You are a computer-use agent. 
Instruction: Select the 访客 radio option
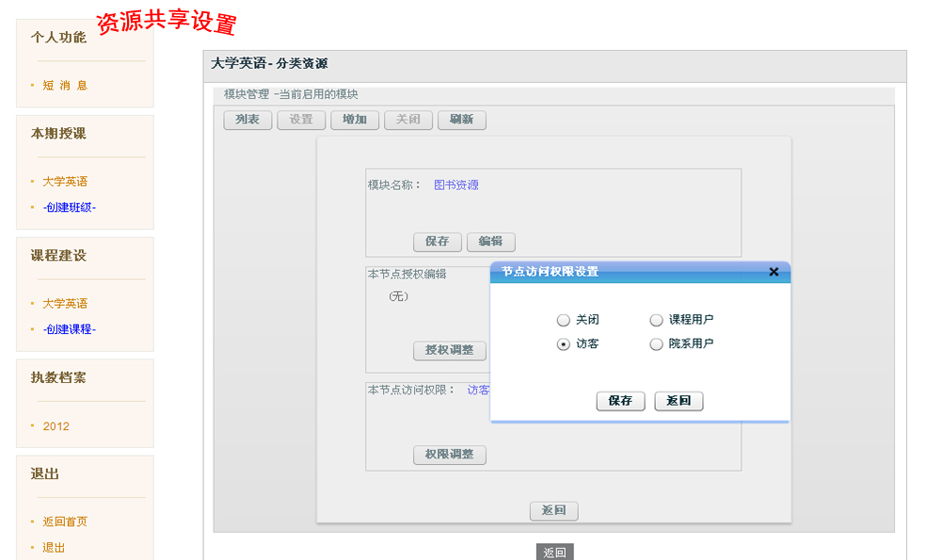pyautogui.click(x=564, y=344)
